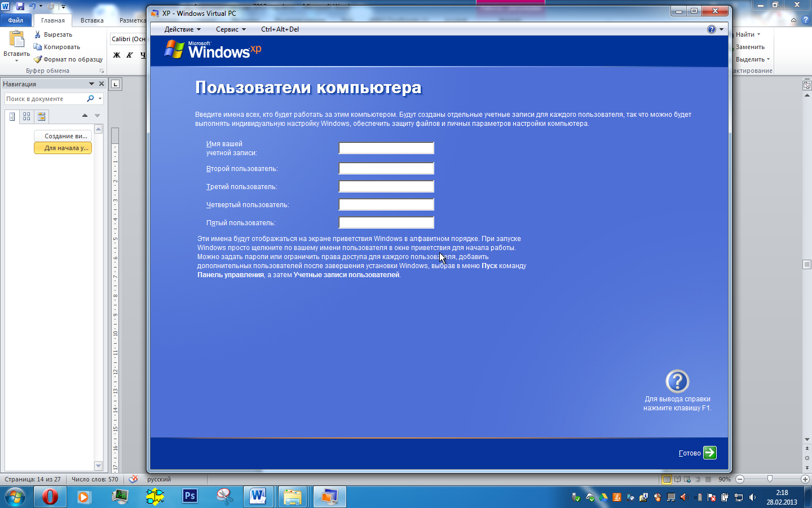Open Customize Quick Access Toolbar dropdown
The width and height of the screenshot is (812, 508).
point(63,7)
